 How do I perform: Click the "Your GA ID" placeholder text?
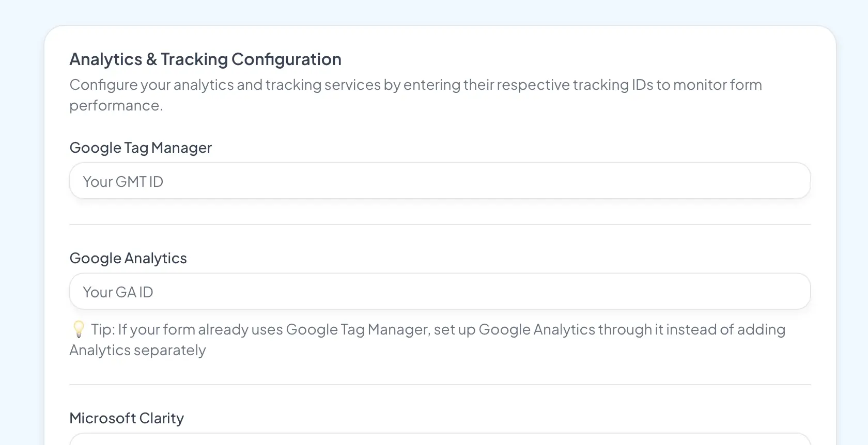(x=118, y=292)
